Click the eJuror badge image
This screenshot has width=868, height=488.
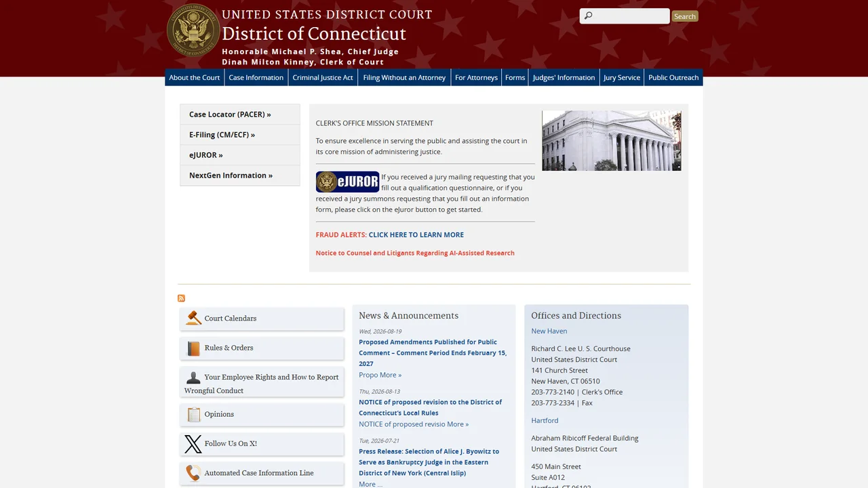click(347, 182)
